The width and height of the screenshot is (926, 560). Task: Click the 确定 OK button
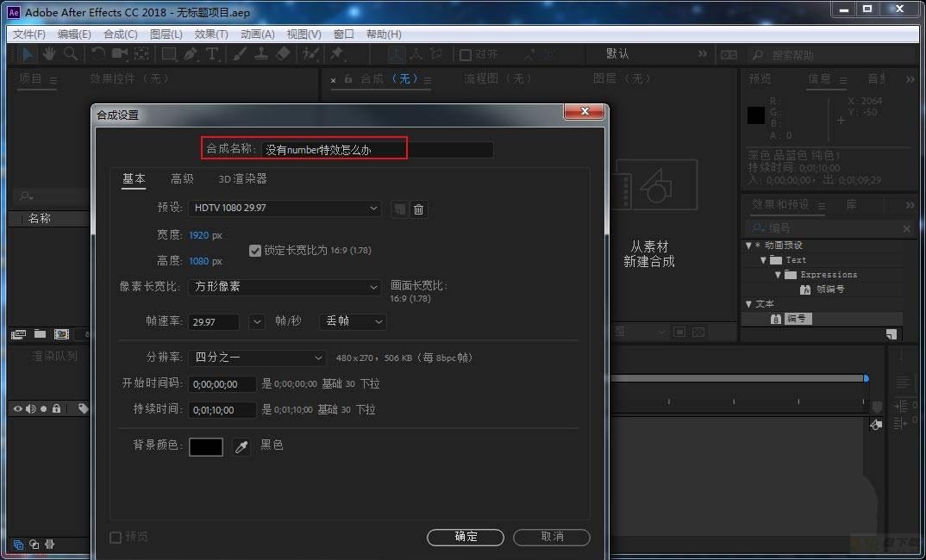[x=466, y=537]
